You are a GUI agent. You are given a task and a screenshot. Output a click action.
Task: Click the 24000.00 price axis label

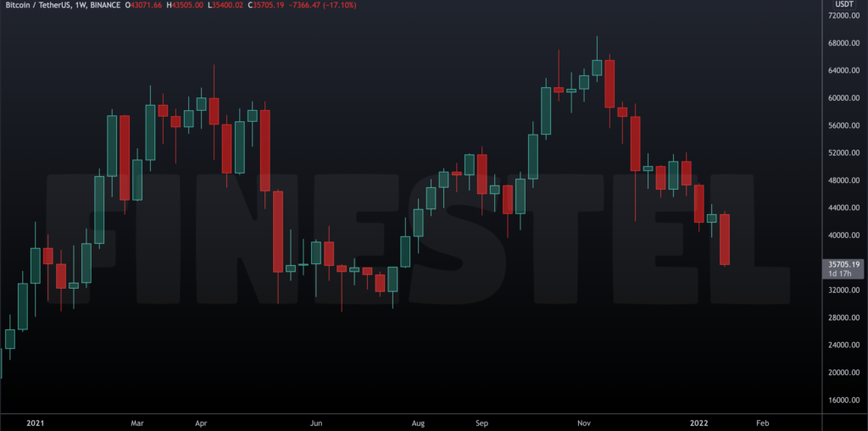(843, 345)
